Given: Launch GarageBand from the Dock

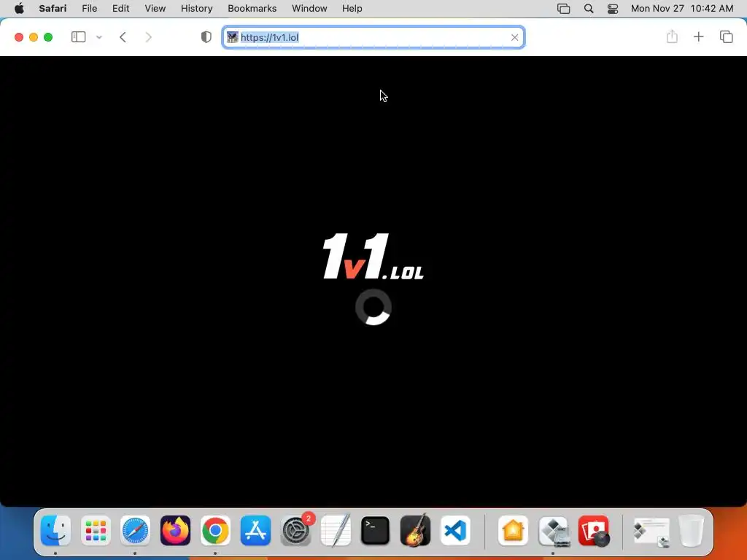Looking at the screenshot, I should pyautogui.click(x=415, y=530).
